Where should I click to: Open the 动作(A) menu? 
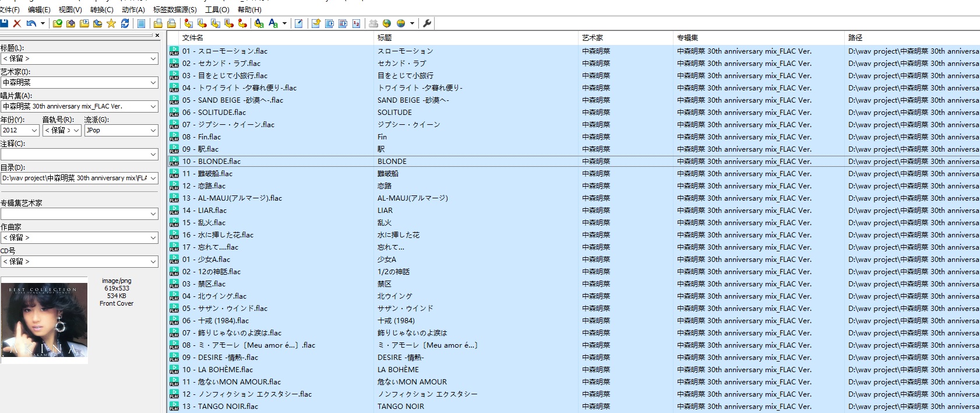point(133,9)
